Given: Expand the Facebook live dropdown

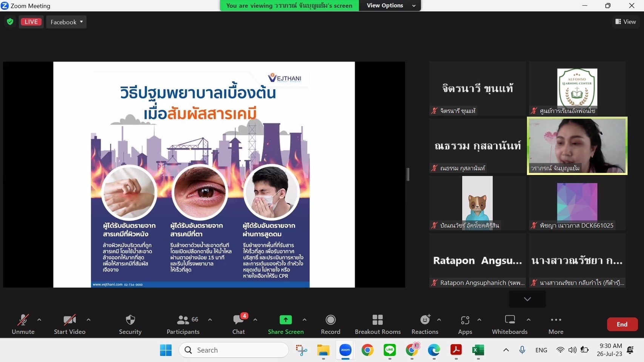Looking at the screenshot, I should coord(66,22).
